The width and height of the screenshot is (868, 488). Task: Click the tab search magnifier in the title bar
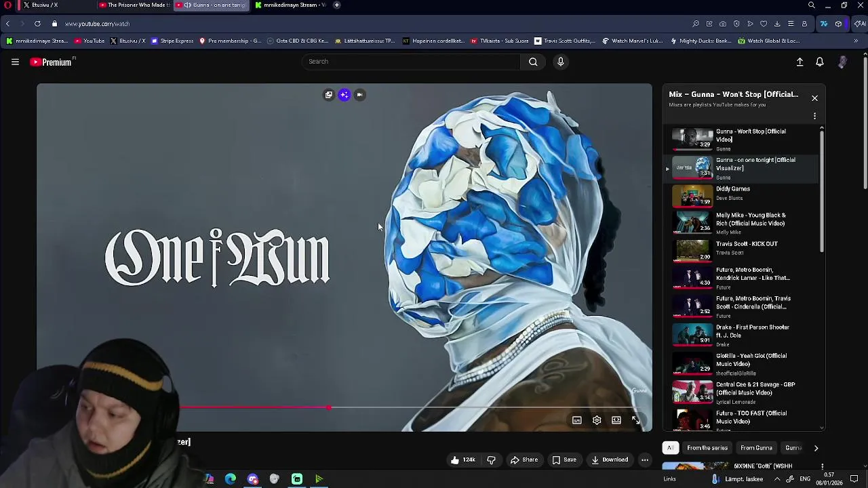(x=812, y=5)
